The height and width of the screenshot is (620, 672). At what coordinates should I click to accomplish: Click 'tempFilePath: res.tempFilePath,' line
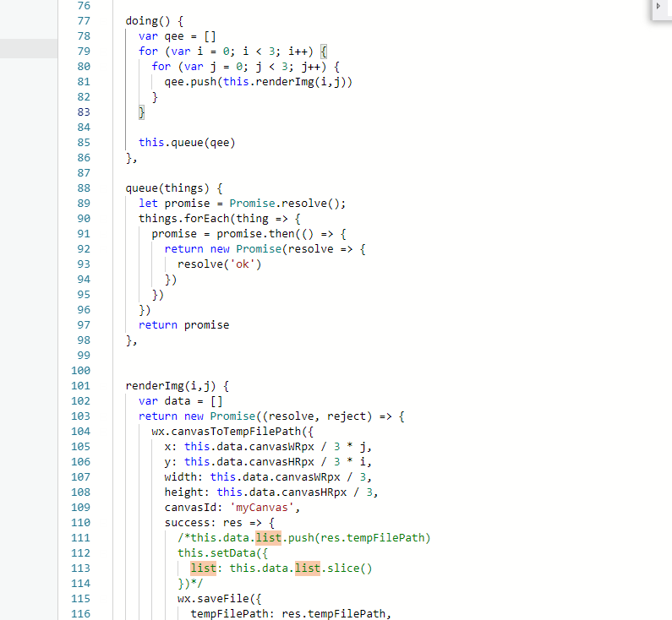click(x=291, y=614)
